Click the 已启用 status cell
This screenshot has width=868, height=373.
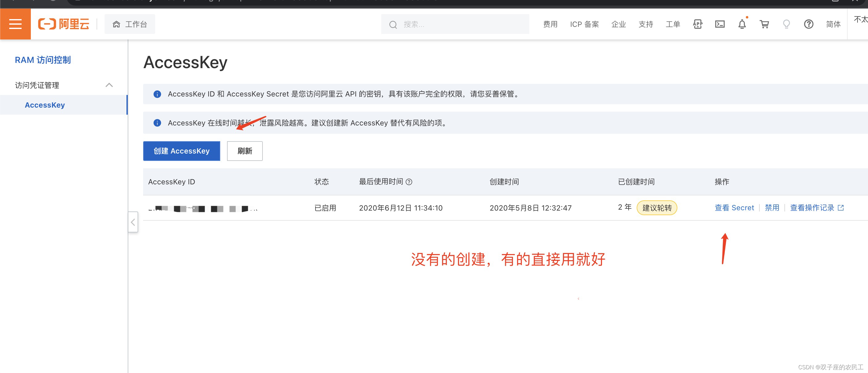pyautogui.click(x=325, y=208)
